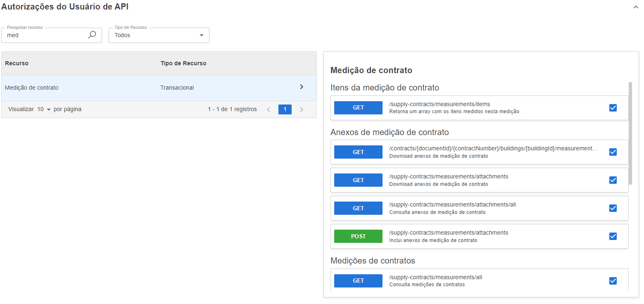Image resolution: width=644 pixels, height=304 pixels.
Task: Click the GET badge for the contracts documentId download endpoint
Action: click(358, 152)
